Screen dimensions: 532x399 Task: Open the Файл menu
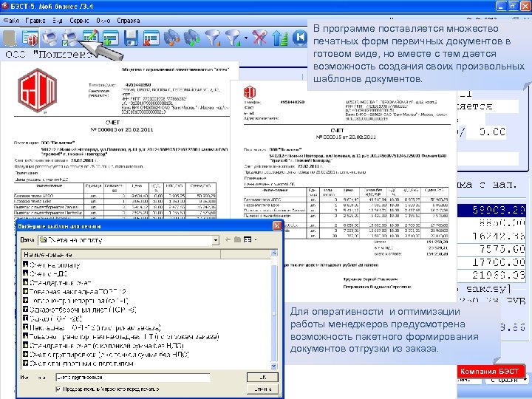(11, 21)
